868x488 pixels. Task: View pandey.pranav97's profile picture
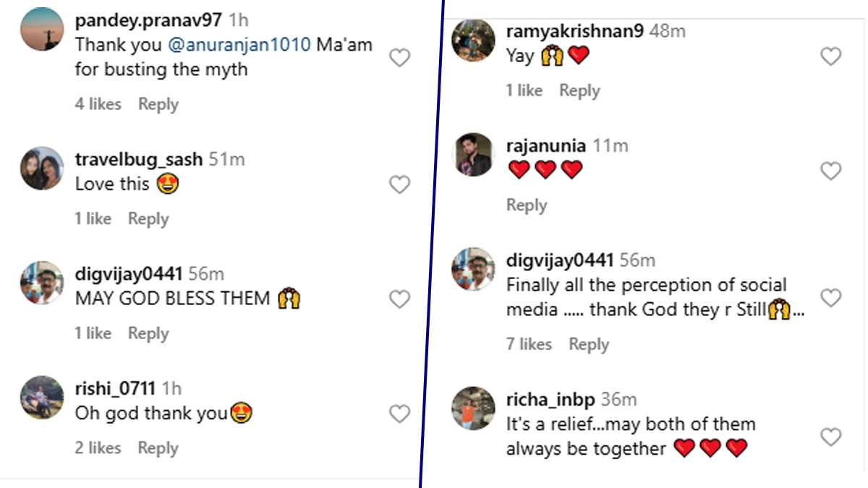pyautogui.click(x=42, y=30)
